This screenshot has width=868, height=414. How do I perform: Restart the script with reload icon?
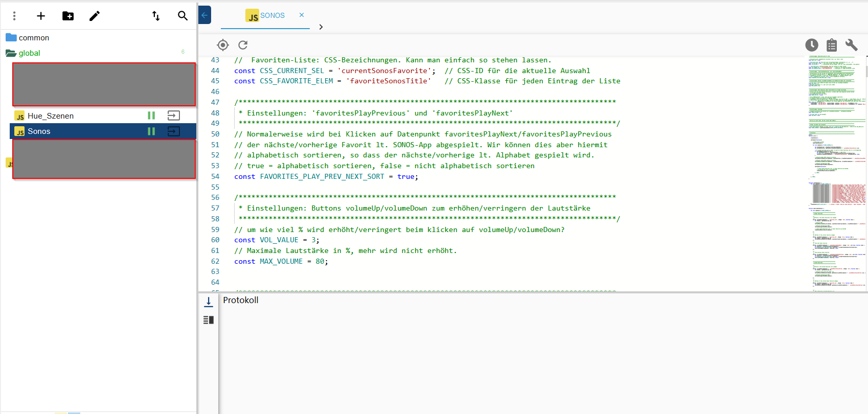(x=243, y=45)
